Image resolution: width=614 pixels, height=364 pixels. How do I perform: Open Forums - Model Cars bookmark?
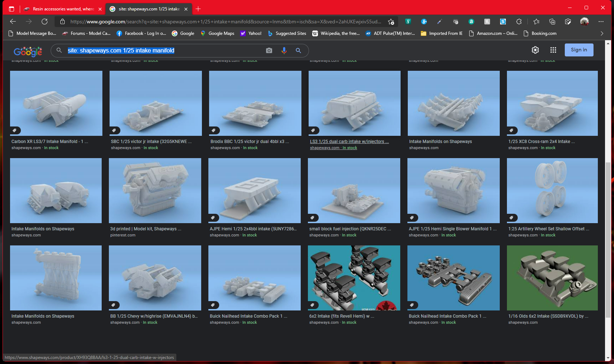87,33
